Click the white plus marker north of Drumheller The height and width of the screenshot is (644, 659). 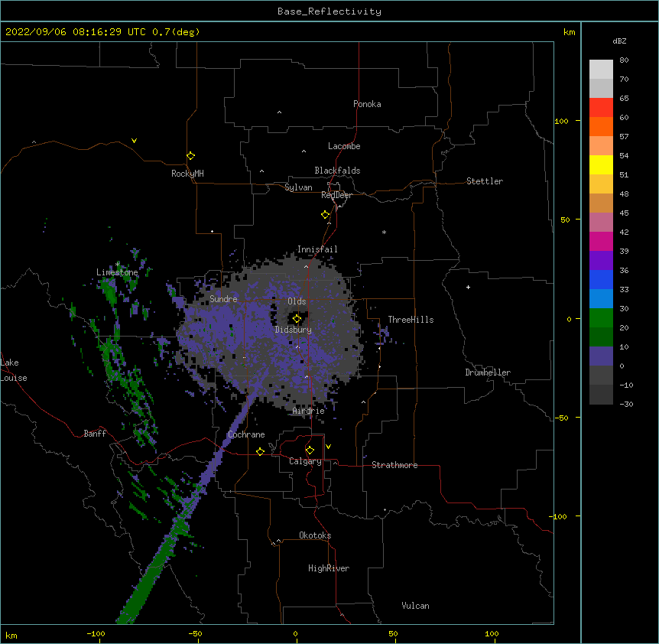pos(468,287)
